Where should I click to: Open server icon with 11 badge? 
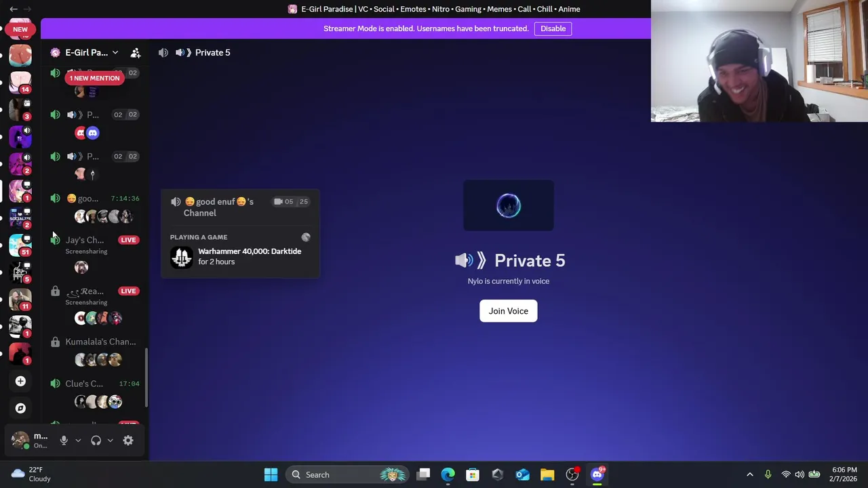(x=20, y=299)
